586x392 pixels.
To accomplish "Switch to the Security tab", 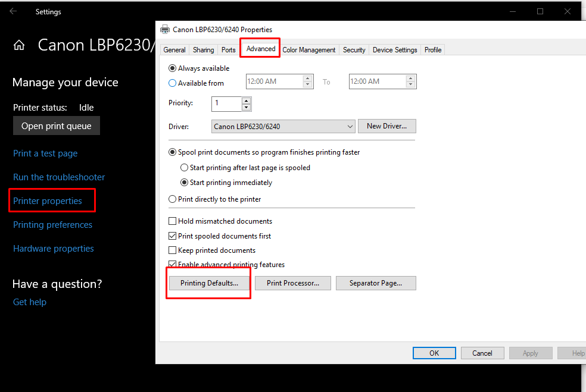I will 354,50.
